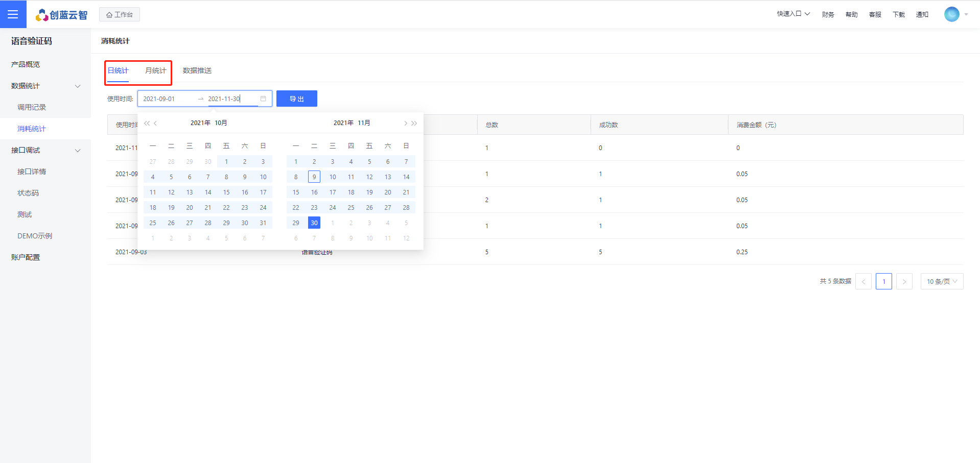
Task: Expand the 快速入口 dropdown
Action: coord(794,14)
